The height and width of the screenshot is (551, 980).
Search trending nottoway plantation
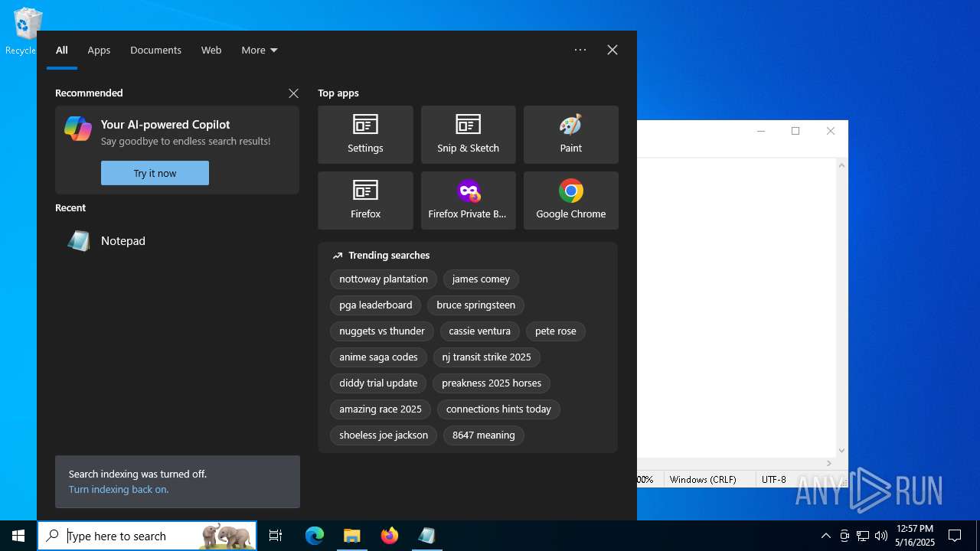[384, 279]
